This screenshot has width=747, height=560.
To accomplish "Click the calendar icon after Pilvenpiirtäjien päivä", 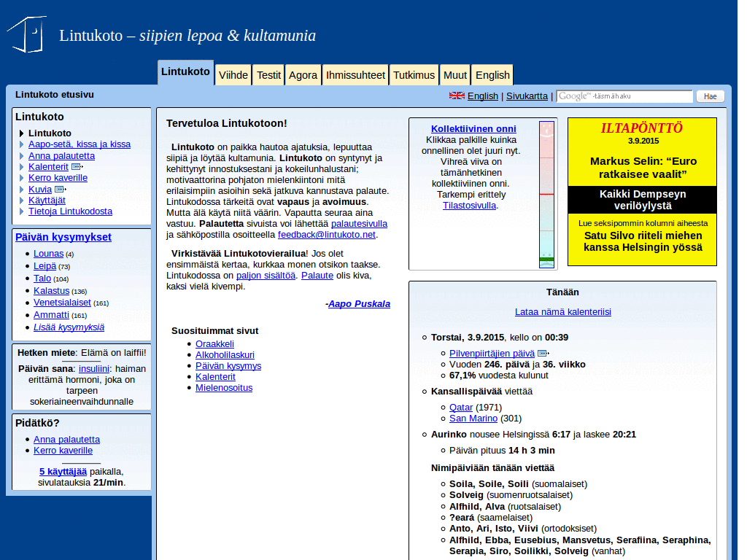I will [x=543, y=354].
